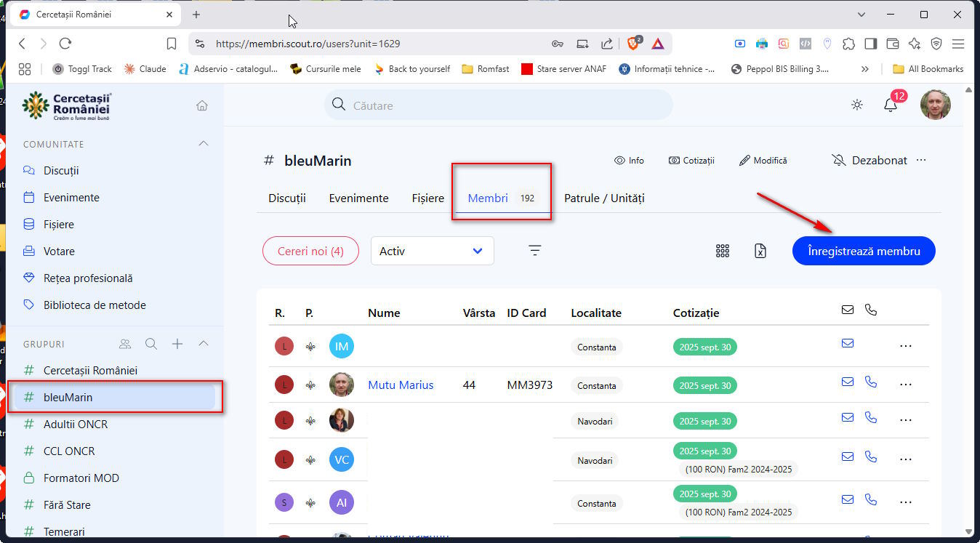Click Înregistrează membru button
Image resolution: width=980 pixels, height=543 pixels.
pyautogui.click(x=864, y=251)
